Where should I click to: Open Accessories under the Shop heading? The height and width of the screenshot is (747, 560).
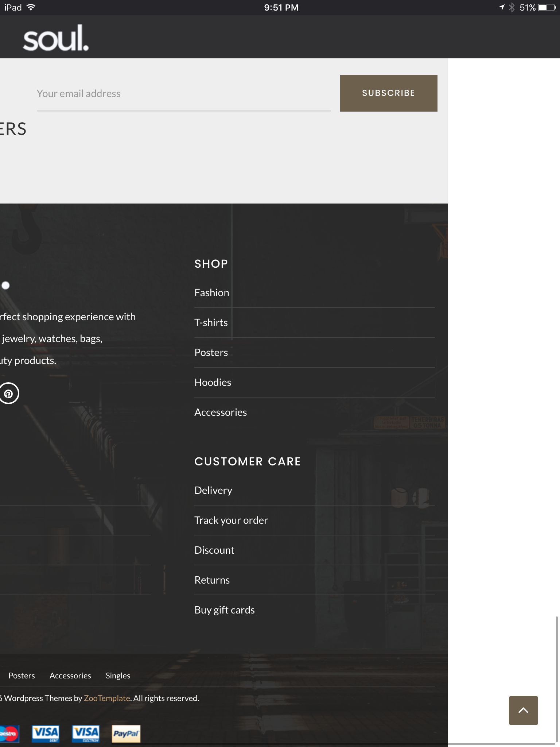(221, 412)
